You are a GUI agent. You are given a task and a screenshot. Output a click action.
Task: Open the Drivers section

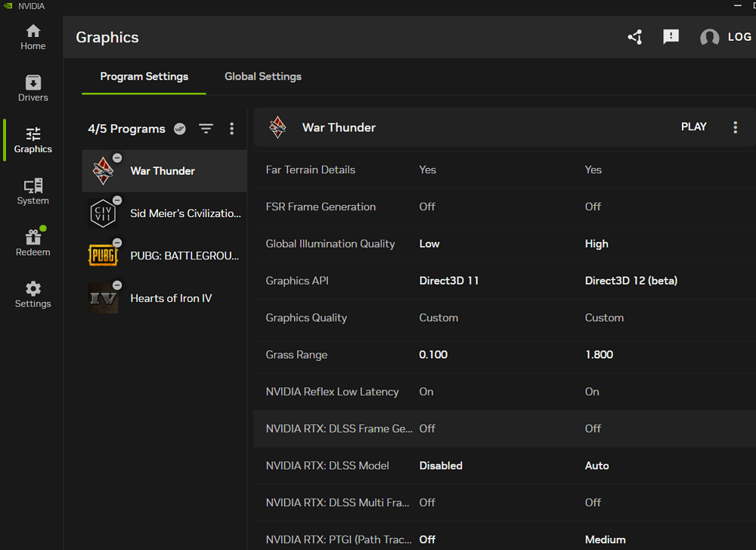click(x=33, y=89)
